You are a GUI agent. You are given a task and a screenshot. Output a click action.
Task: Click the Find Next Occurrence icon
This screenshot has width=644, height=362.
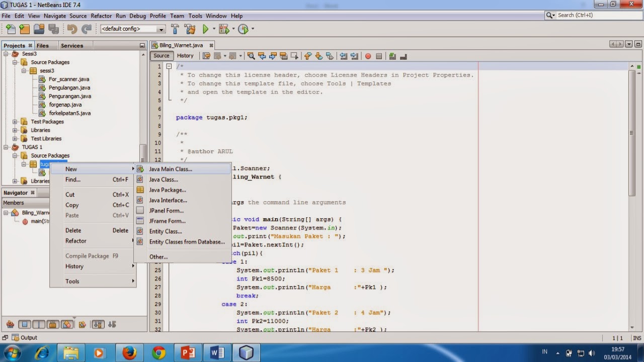click(x=273, y=56)
